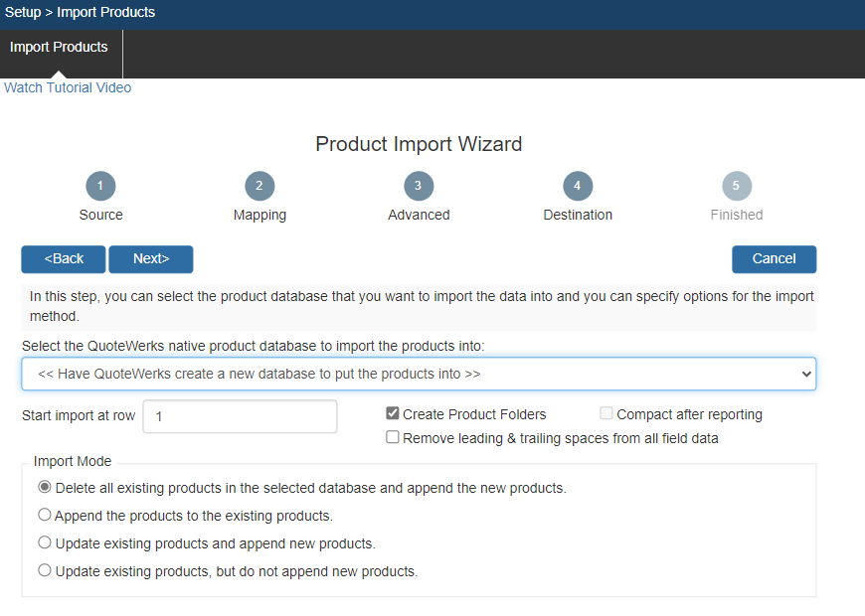Click the Setup > Import Products breadcrumb
Image resolution: width=865 pixels, height=616 pixels.
pyautogui.click(x=80, y=13)
